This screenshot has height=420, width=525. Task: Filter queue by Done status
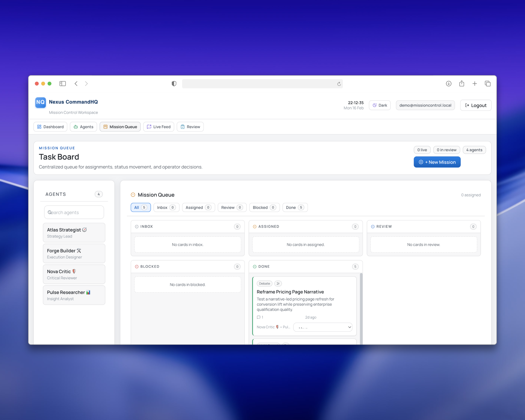click(295, 208)
